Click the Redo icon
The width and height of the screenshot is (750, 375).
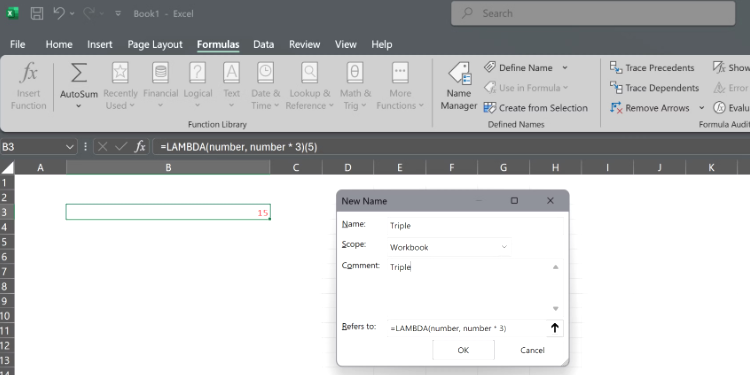[88, 13]
